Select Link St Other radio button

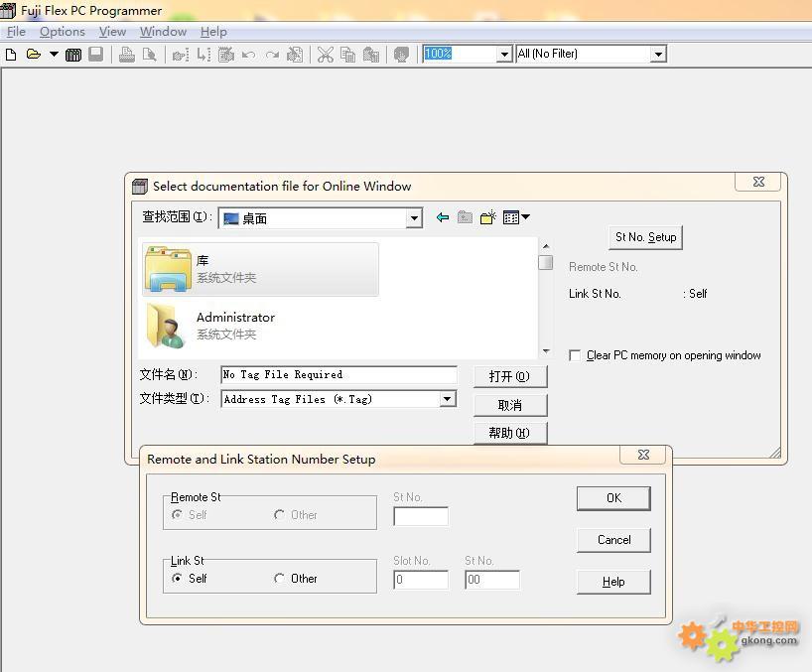pyautogui.click(x=279, y=579)
